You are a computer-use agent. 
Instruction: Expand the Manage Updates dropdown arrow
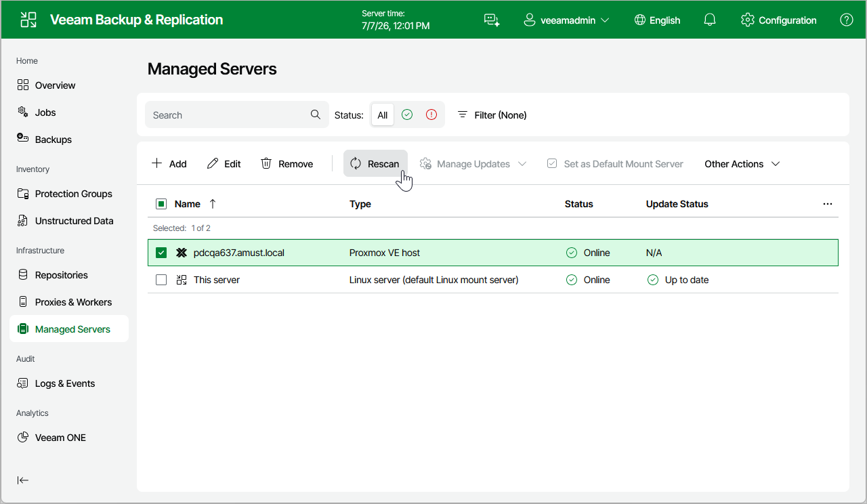[x=522, y=164]
